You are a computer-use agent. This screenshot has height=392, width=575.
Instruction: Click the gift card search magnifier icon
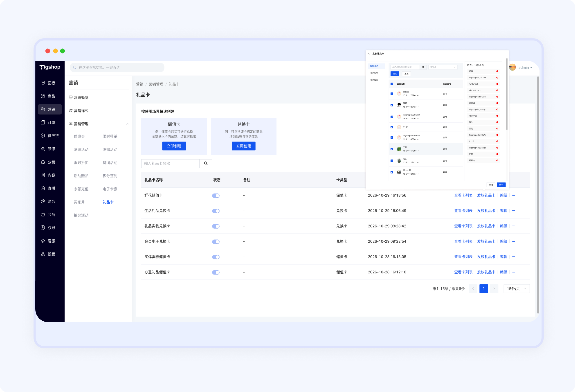pyautogui.click(x=206, y=163)
